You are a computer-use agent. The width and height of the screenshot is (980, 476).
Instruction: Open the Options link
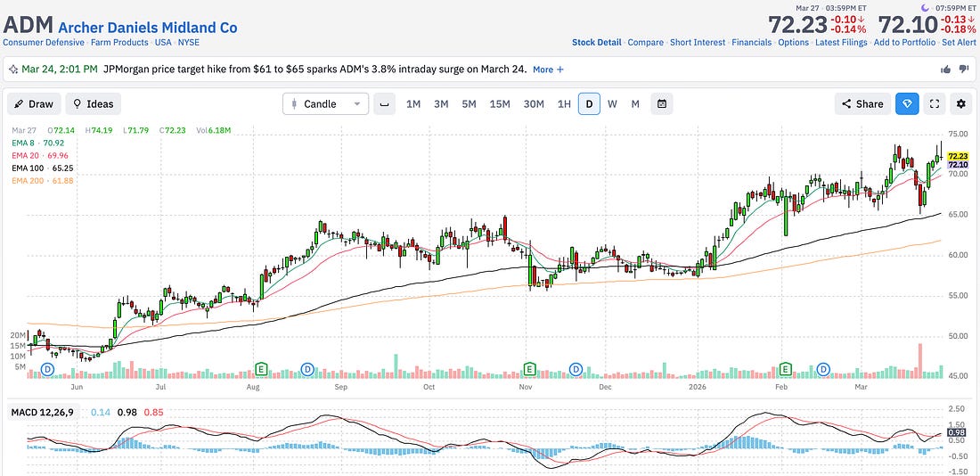(x=793, y=43)
